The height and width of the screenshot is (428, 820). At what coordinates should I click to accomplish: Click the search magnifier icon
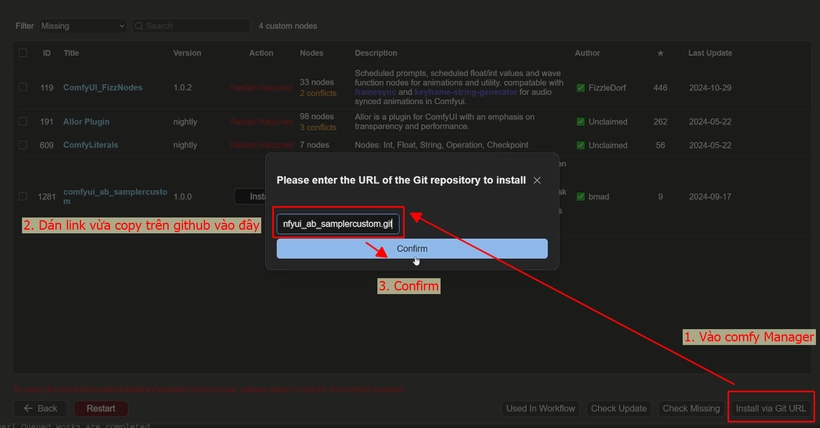139,26
